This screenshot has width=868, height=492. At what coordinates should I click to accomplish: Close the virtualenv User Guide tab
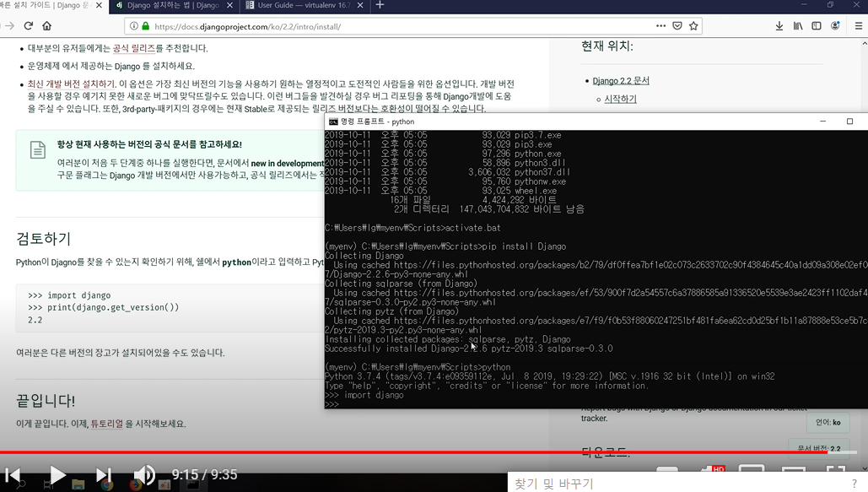360,5
